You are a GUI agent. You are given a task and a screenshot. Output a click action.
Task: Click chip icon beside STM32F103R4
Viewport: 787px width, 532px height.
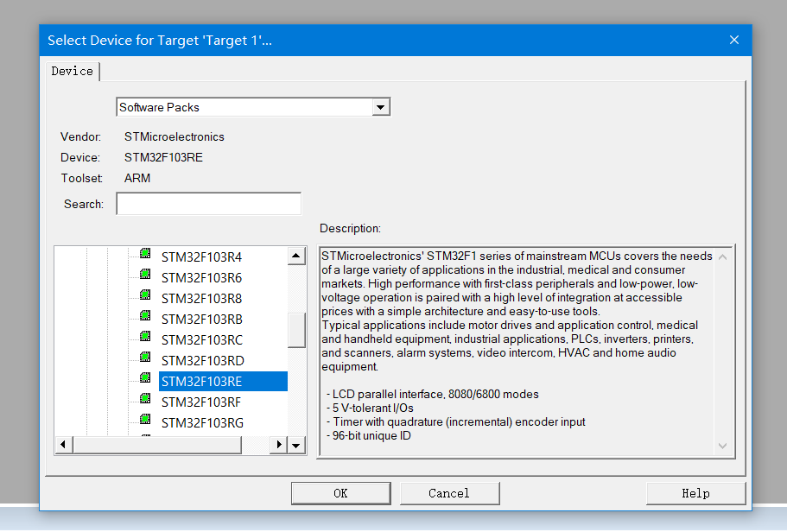tap(145, 253)
